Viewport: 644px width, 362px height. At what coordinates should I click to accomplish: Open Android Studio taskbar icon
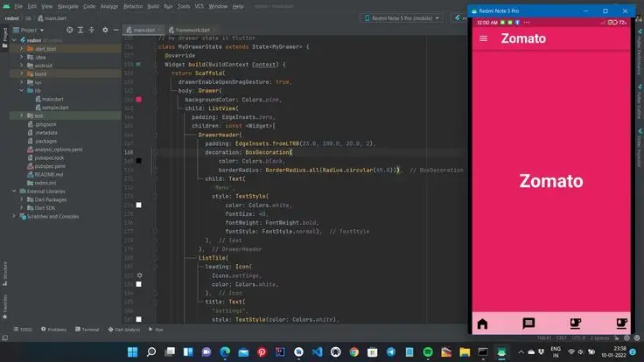[x=501, y=352]
